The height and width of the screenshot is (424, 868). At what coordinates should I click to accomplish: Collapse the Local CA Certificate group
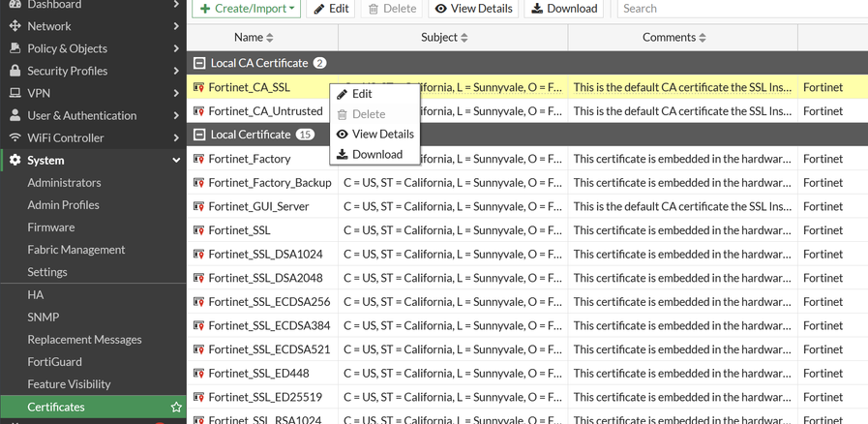point(199,63)
